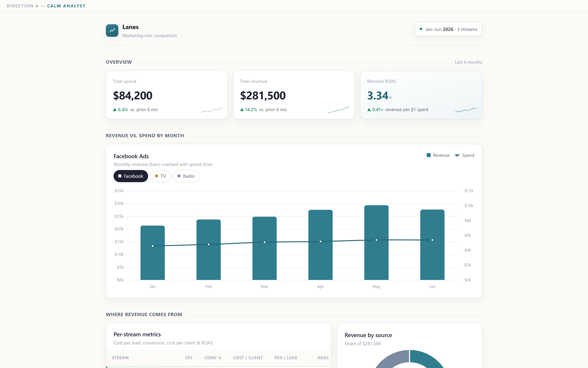The width and height of the screenshot is (588, 368).
Task: Click the Revenue by source heading
Action: click(368, 335)
